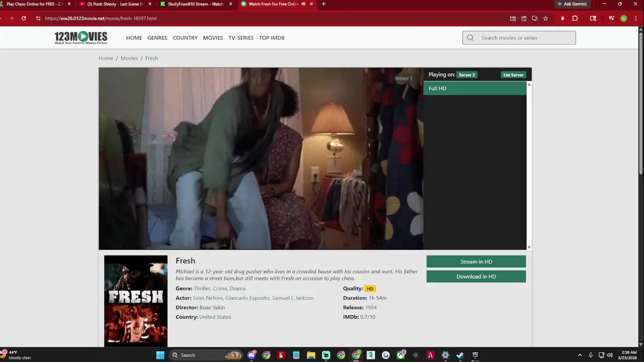The width and height of the screenshot is (644, 362).
Task: Show hidden system tray icons chevron
Action: [580, 355]
